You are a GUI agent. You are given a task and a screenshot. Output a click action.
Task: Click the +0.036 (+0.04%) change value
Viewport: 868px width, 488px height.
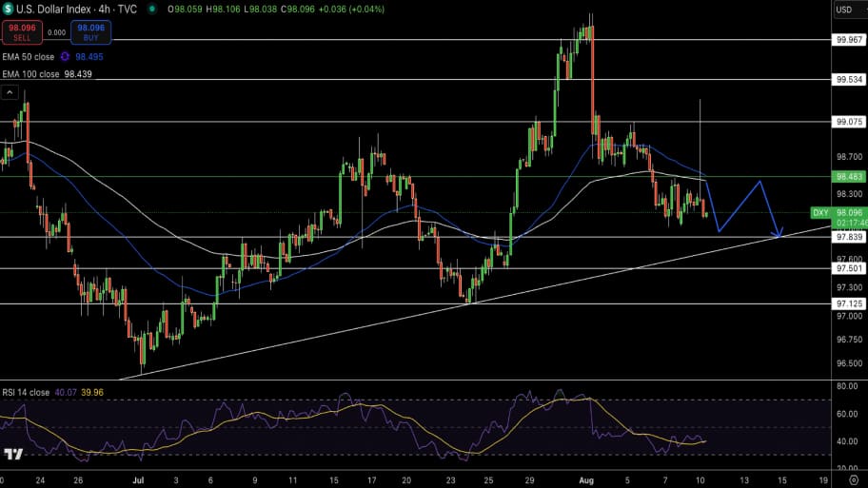(x=351, y=9)
